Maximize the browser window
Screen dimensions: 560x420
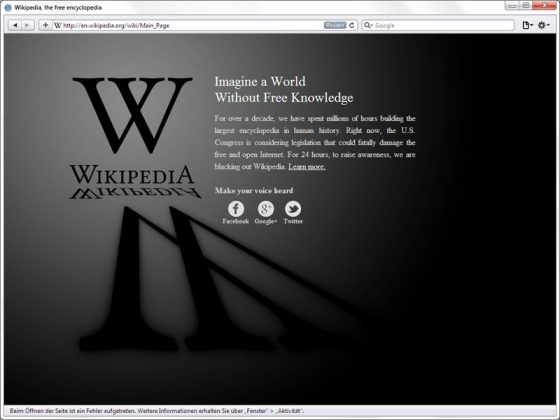click(x=525, y=6)
